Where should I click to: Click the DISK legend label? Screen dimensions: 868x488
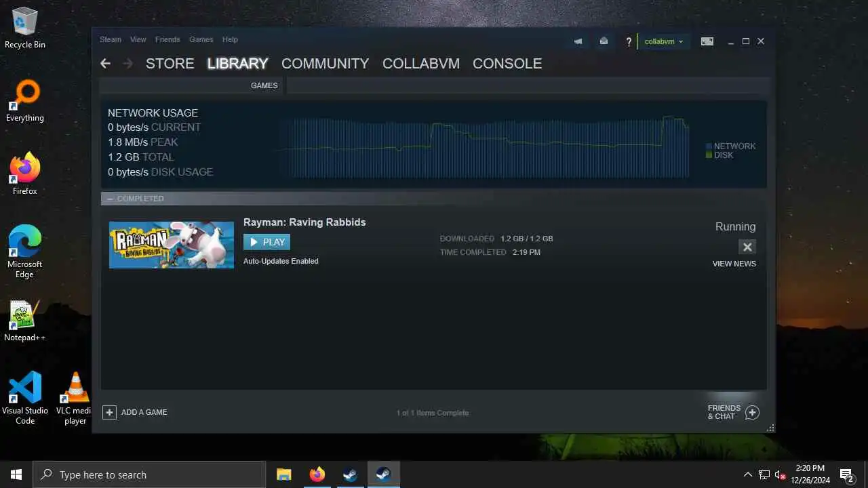coord(724,155)
